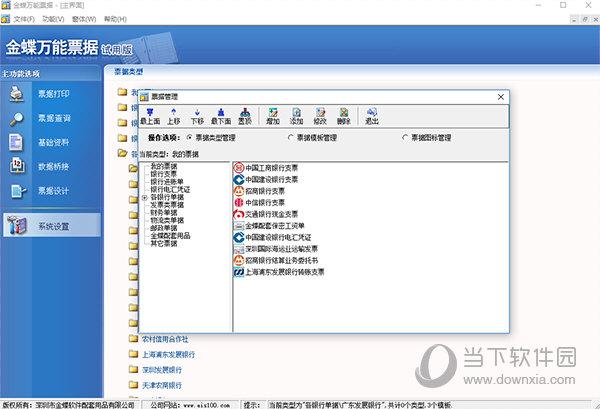The width and height of the screenshot is (600, 409).
Task: Select the 中国建设银行支票 item
Action: (266, 179)
